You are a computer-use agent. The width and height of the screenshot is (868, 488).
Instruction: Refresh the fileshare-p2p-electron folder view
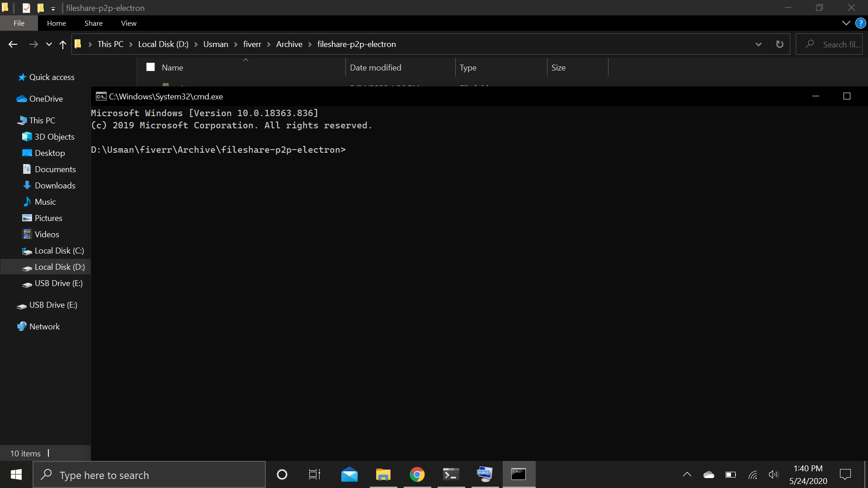779,44
